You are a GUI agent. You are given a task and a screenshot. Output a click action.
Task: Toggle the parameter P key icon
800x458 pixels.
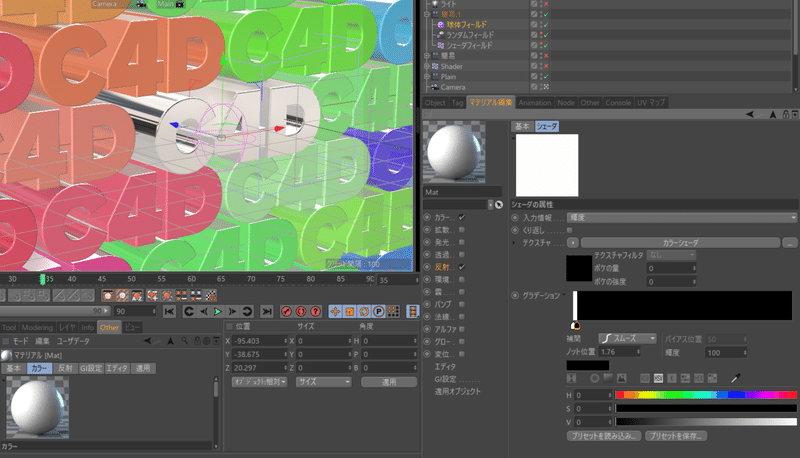[x=379, y=311]
